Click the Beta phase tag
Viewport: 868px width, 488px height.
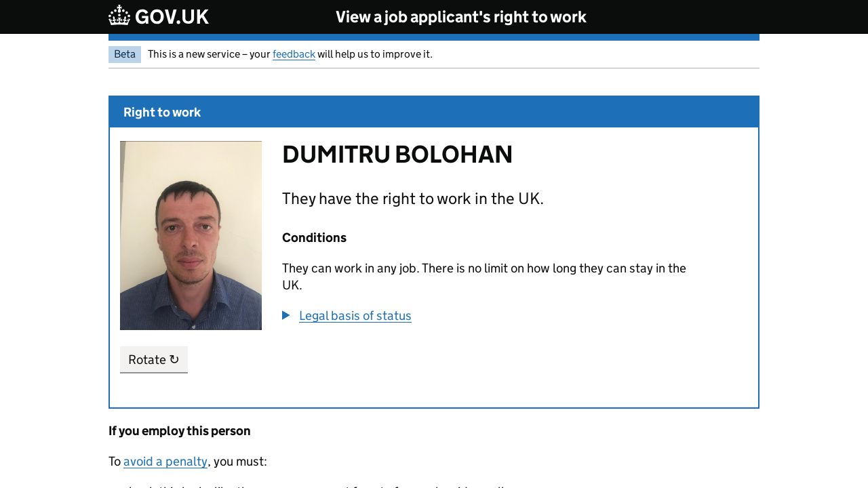[125, 54]
